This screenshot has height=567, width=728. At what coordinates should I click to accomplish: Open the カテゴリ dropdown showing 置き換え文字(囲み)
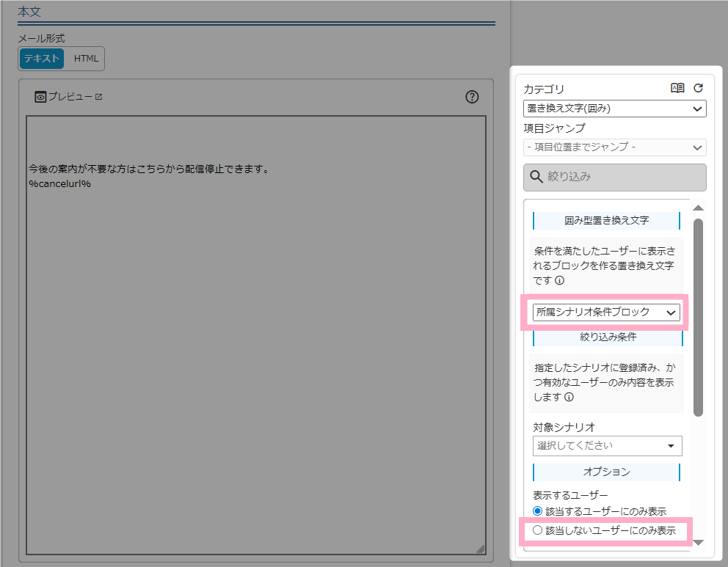click(614, 108)
